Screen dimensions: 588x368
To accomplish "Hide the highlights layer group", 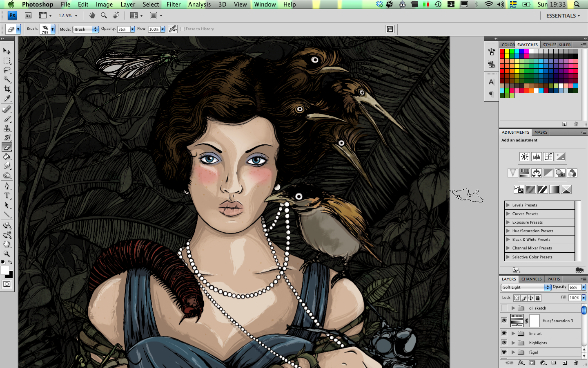I will [504, 343].
